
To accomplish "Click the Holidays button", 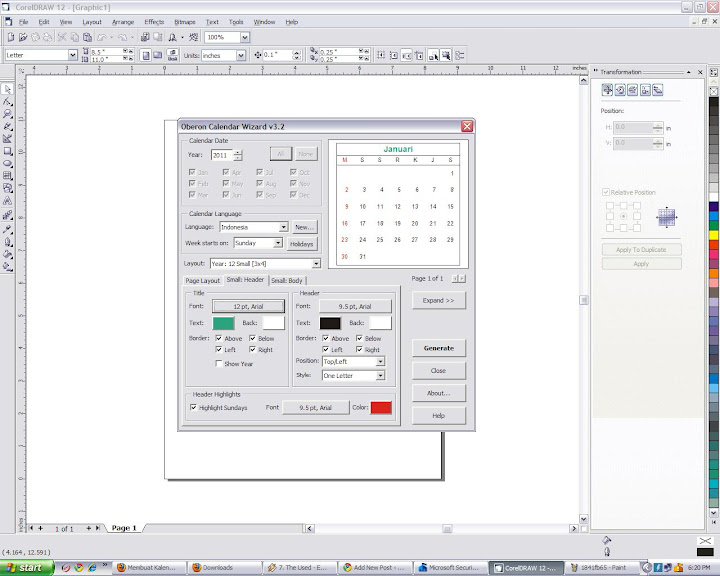I will pyautogui.click(x=301, y=244).
